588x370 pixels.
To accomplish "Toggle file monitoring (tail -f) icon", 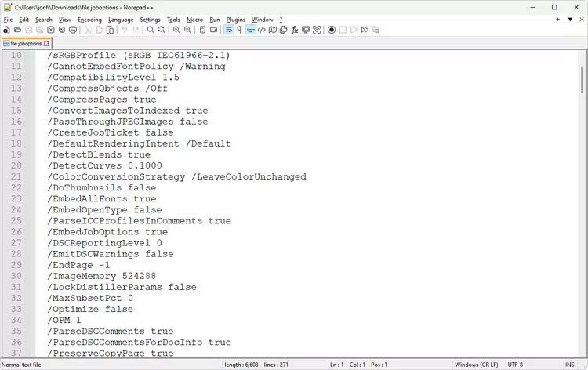I will (x=317, y=30).
